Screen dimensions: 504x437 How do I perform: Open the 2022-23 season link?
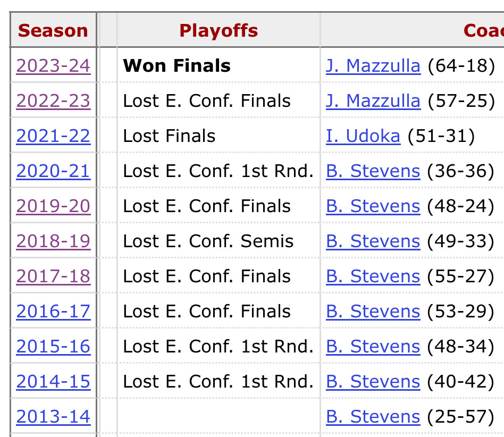pos(53,101)
